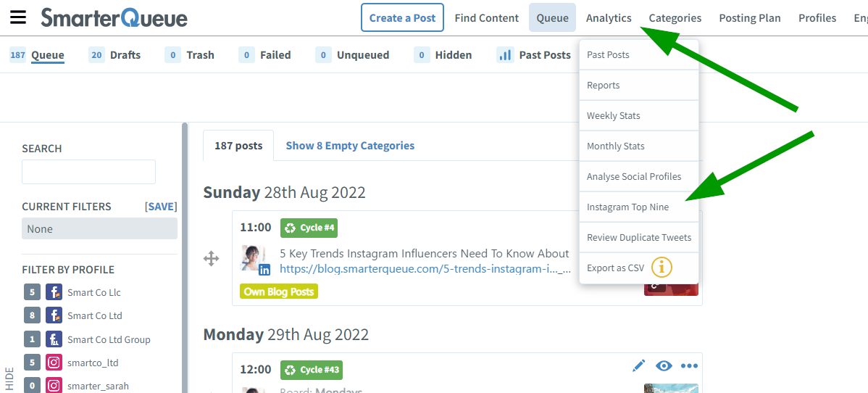The image size is (868, 393).
Task: Open the hamburger menu icon
Action: click(x=18, y=17)
